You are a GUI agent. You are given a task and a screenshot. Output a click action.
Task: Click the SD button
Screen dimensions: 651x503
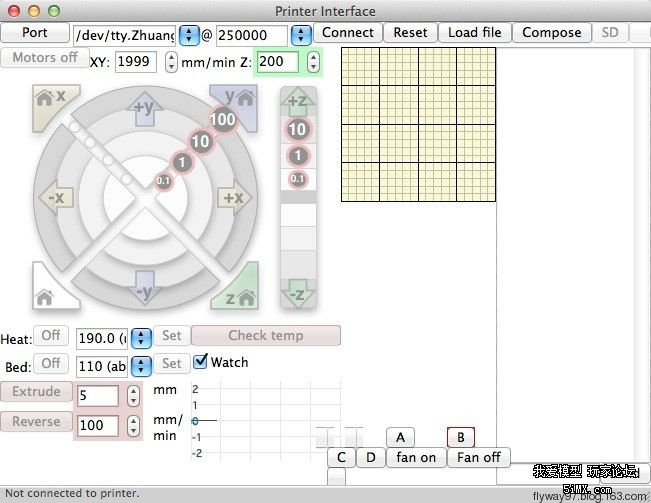[x=610, y=32]
